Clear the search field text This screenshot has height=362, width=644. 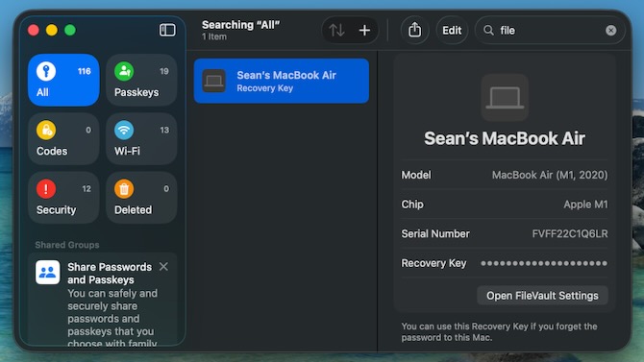pyautogui.click(x=610, y=31)
